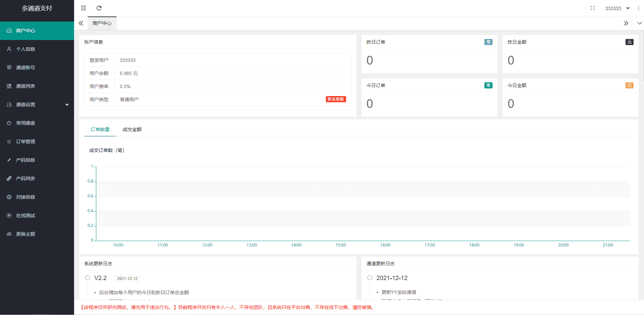The width and height of the screenshot is (644, 315).
Task: Expand the 通道设置 submenu
Action: [37, 105]
